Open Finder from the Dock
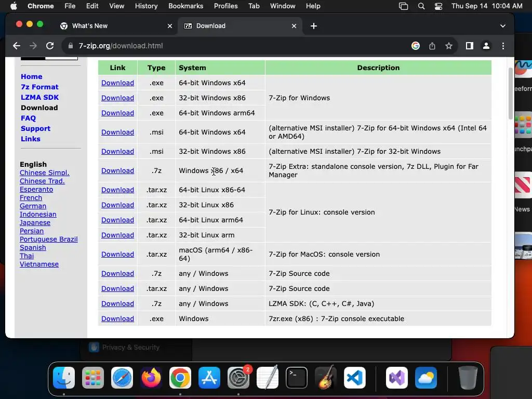 [x=64, y=378]
